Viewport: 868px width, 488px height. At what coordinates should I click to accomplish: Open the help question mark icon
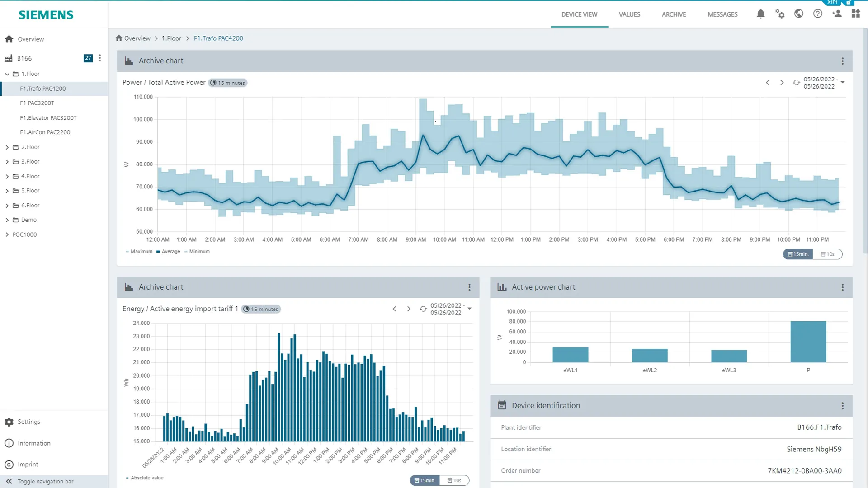click(x=817, y=14)
